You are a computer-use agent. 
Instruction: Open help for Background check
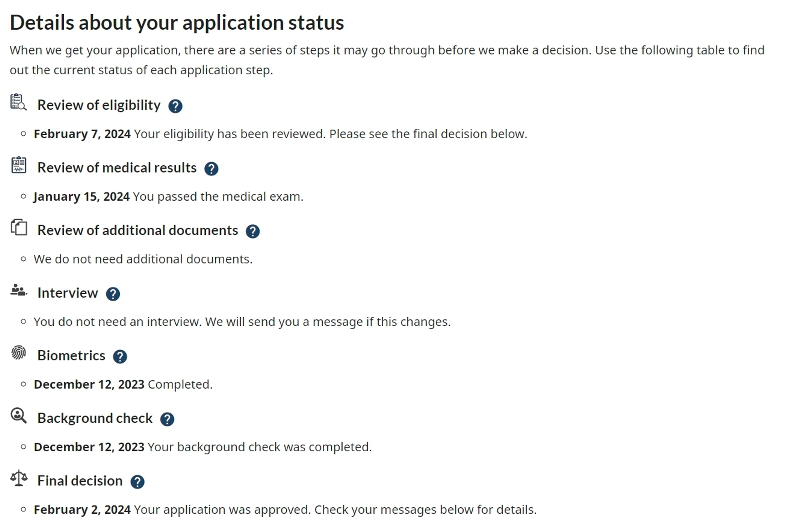point(167,419)
